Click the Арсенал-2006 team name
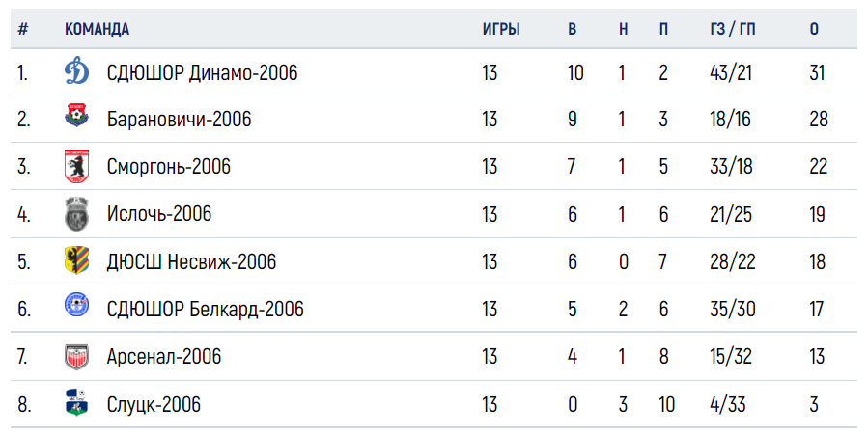This screenshot has height=435, width=868. (x=164, y=357)
